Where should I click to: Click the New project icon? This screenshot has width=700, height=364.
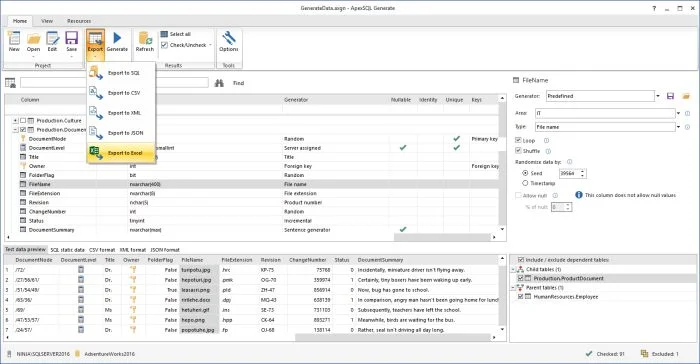click(x=14, y=39)
